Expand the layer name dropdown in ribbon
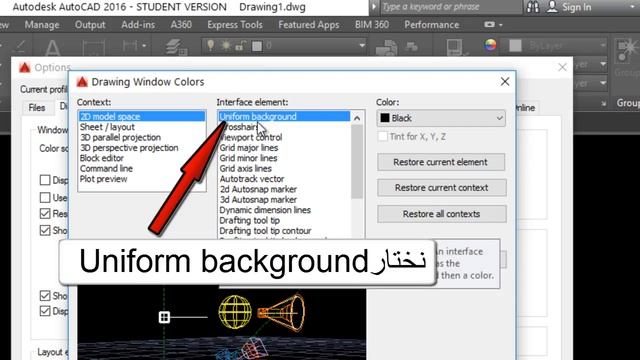The height and width of the screenshot is (360, 640). click(362, 46)
